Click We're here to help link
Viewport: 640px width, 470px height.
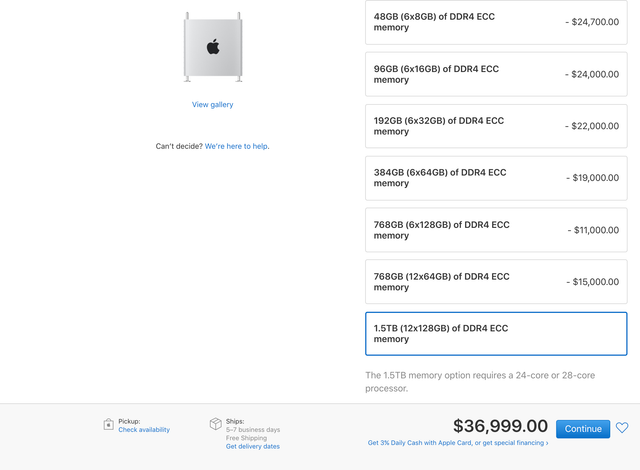[237, 146]
